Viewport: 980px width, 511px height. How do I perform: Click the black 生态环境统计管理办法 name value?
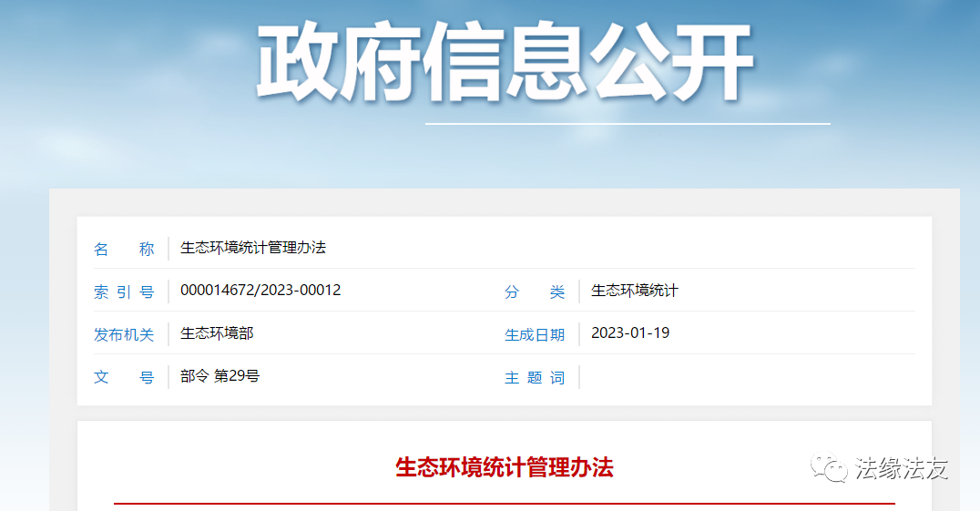click(252, 248)
